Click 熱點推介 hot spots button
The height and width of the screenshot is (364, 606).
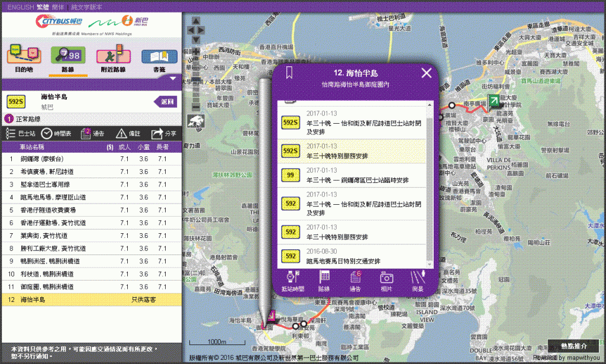pyautogui.click(x=573, y=346)
